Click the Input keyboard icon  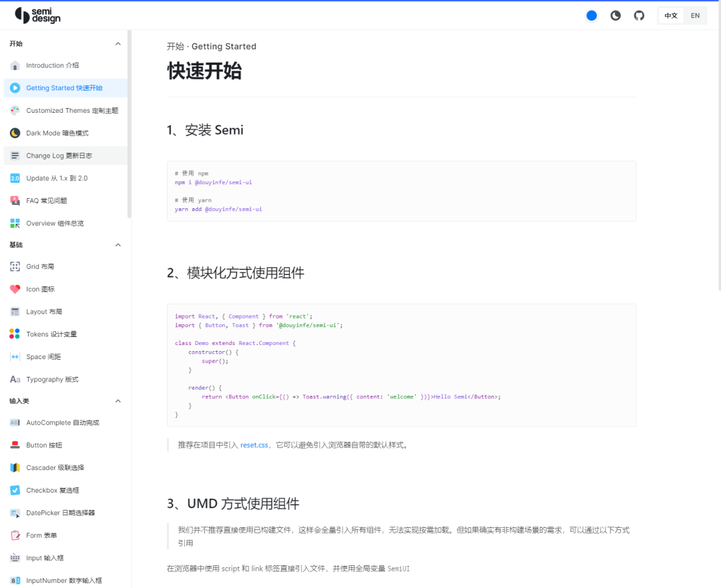(x=15, y=558)
